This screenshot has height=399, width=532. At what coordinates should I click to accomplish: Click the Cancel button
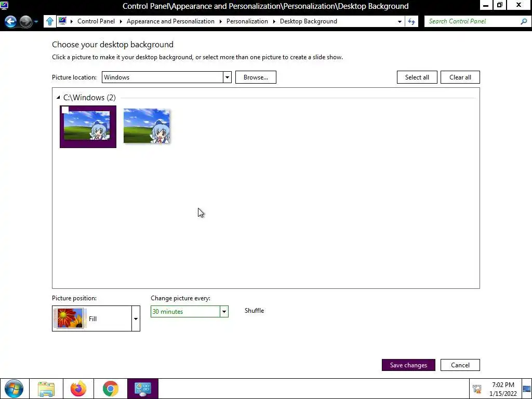[x=460, y=365]
